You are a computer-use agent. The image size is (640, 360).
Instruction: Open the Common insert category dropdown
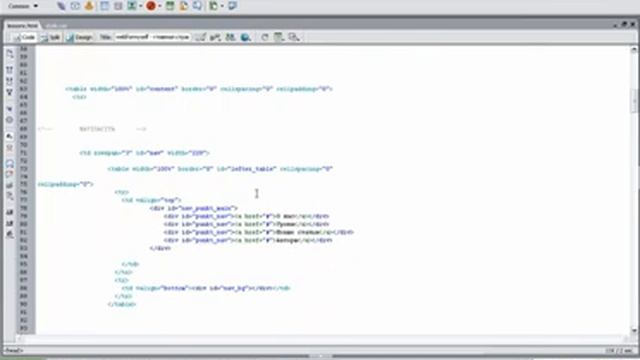[x=23, y=6]
